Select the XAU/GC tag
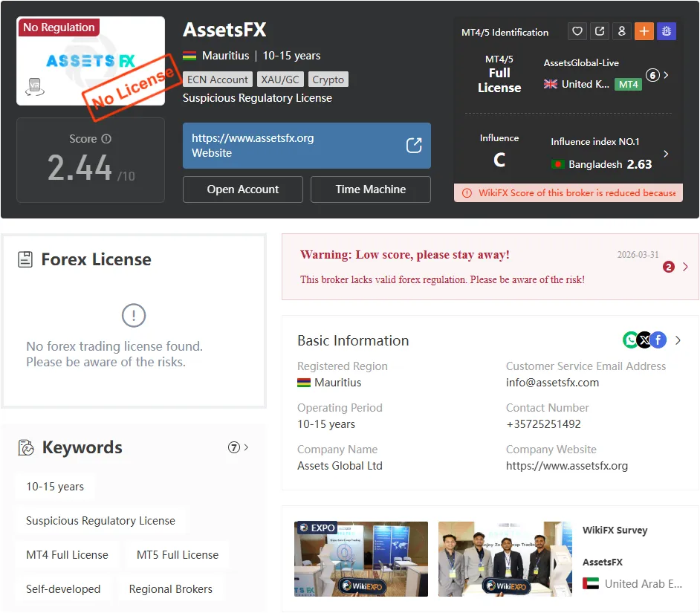Screen dimensions: 700x613 point(280,80)
